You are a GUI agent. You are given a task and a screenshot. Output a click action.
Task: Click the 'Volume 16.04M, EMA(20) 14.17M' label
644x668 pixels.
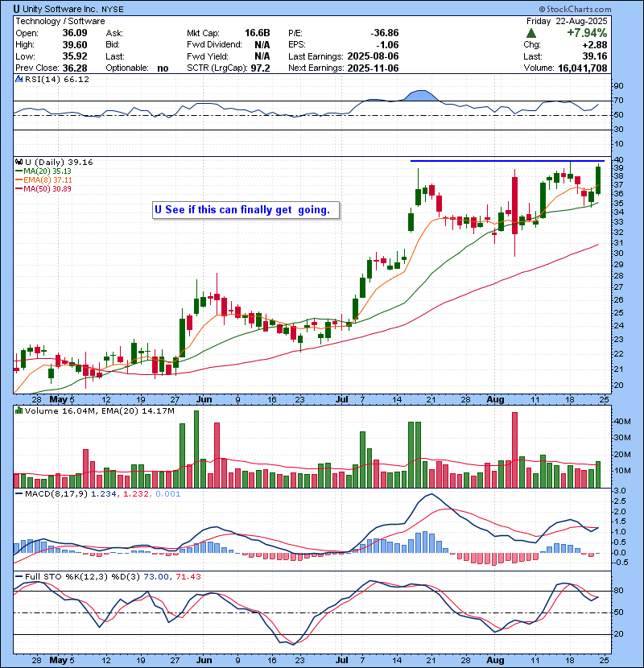tap(100, 410)
